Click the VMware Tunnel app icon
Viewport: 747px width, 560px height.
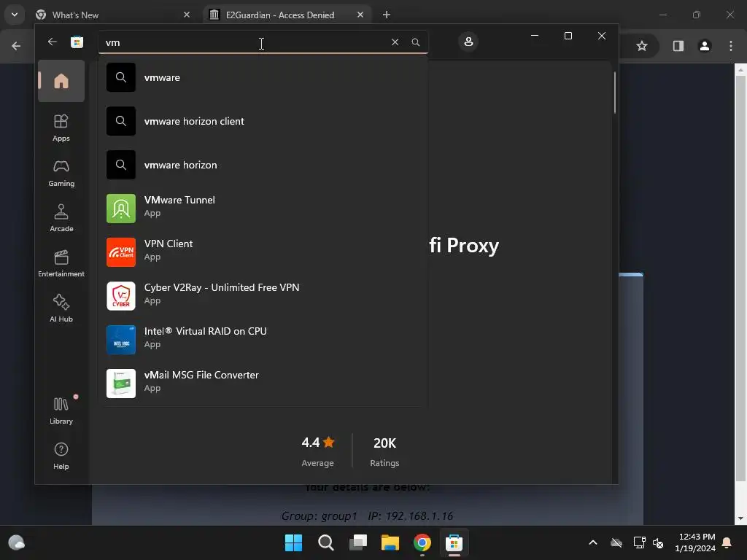pyautogui.click(x=121, y=209)
